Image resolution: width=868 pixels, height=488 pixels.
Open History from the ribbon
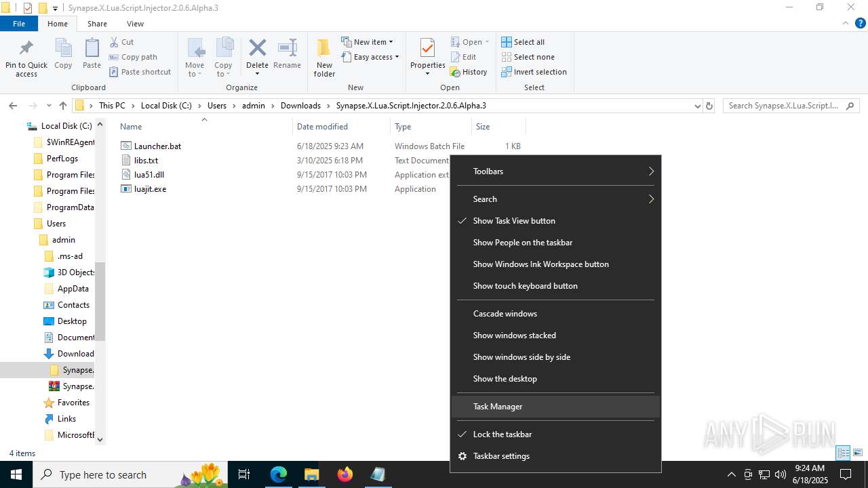point(469,72)
